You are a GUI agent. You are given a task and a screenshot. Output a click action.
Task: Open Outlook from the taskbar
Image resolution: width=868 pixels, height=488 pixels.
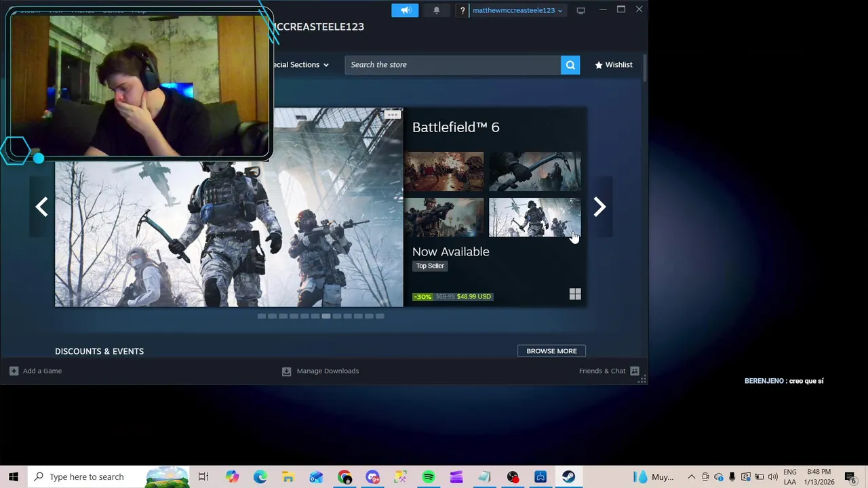coord(316,477)
